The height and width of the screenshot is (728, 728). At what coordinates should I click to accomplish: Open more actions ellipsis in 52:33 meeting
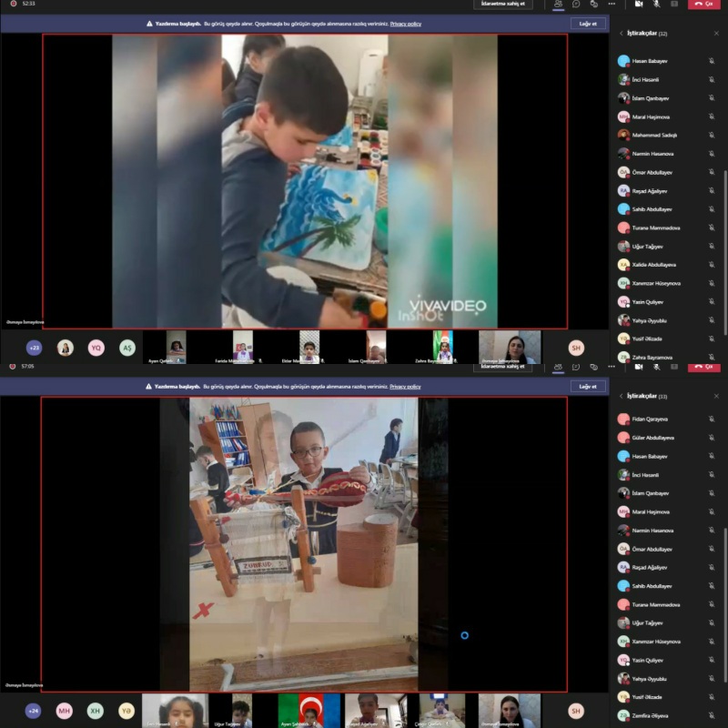tap(612, 4)
